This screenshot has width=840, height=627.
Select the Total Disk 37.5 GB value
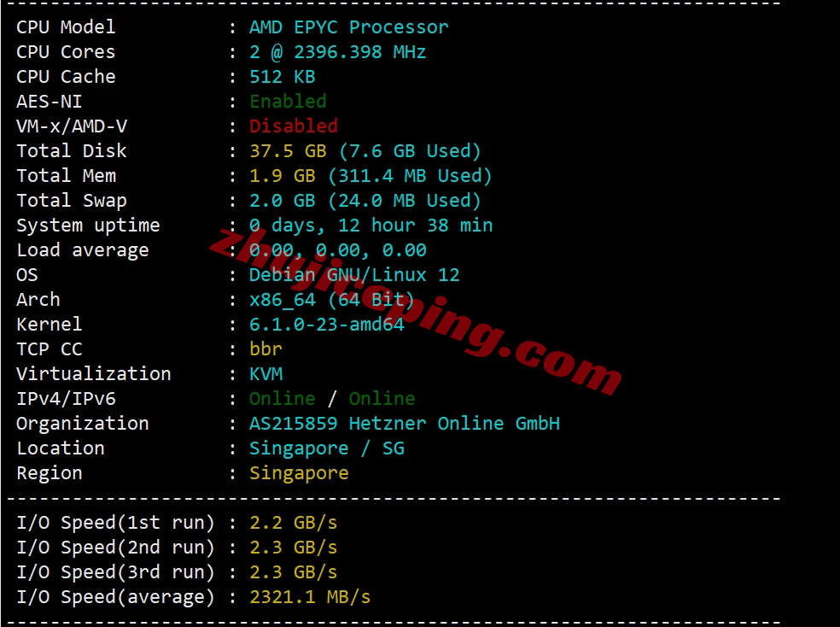tap(288, 150)
